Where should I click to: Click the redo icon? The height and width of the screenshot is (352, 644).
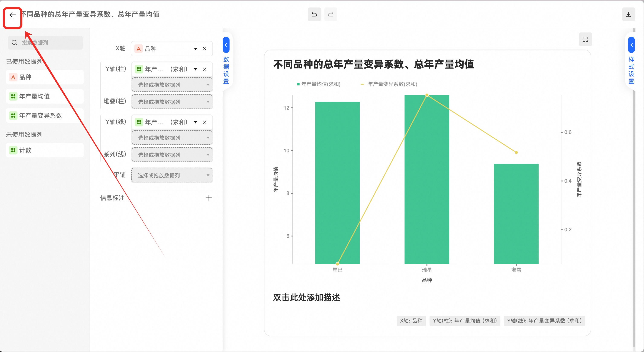[331, 14]
